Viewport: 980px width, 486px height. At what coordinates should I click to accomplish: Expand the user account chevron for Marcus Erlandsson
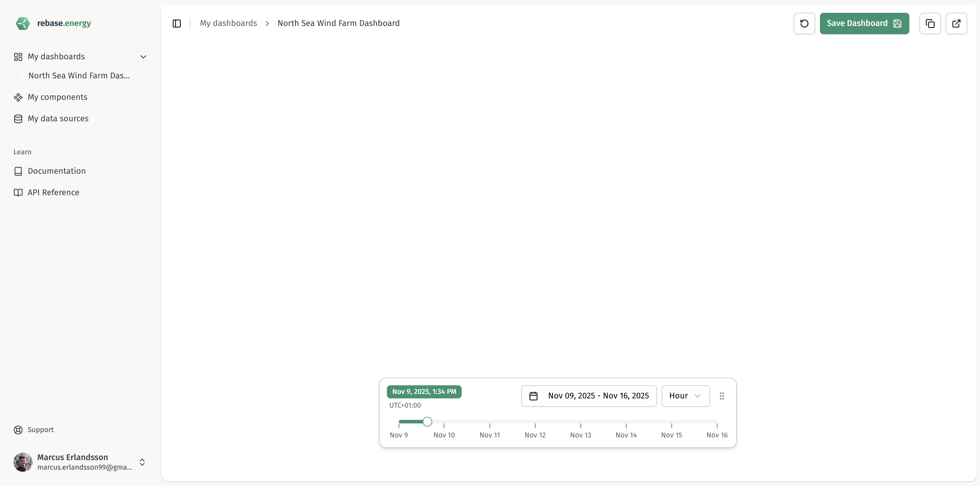point(142,462)
